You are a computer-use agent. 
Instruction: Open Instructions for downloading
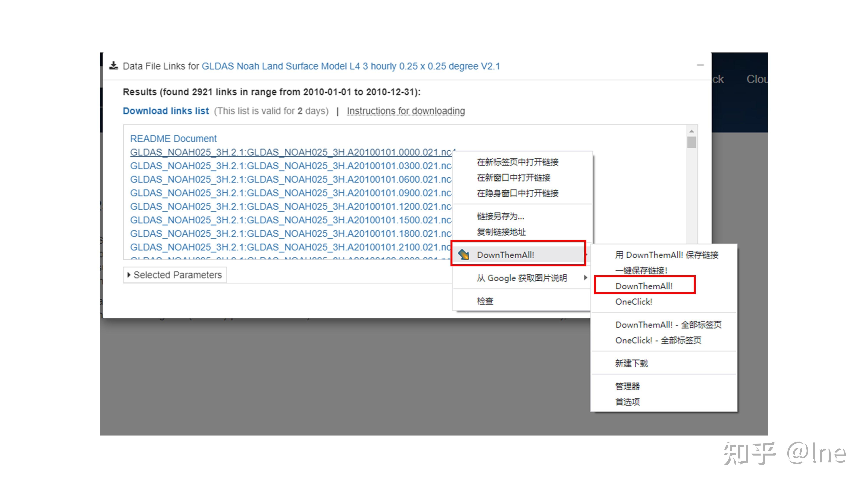tap(406, 111)
